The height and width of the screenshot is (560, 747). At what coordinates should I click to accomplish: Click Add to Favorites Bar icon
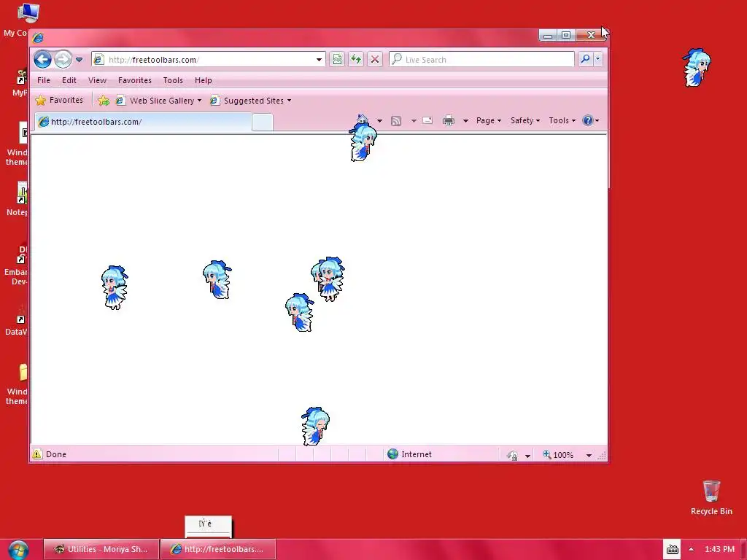pyautogui.click(x=104, y=101)
